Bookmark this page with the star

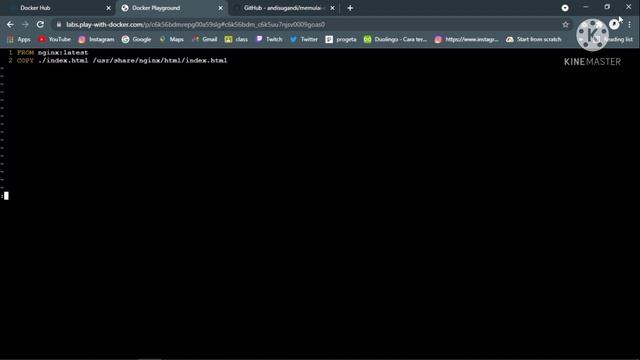click(565, 24)
